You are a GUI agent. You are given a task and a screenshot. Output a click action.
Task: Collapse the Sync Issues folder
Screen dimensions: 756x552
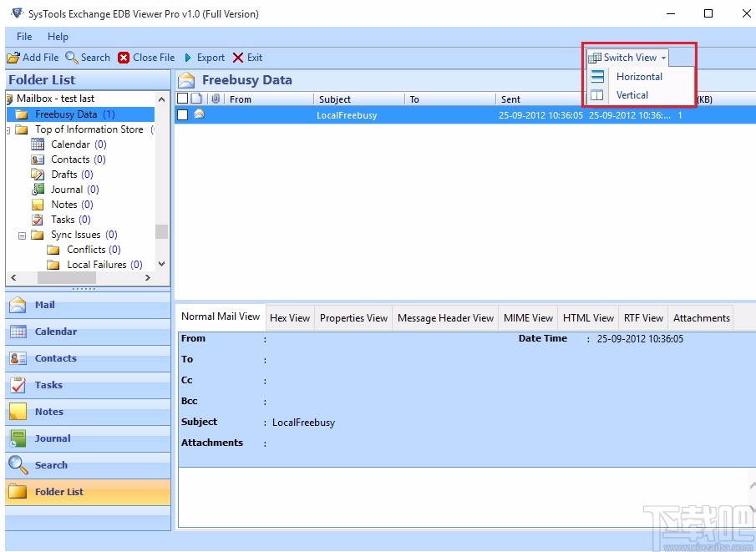tap(22, 235)
